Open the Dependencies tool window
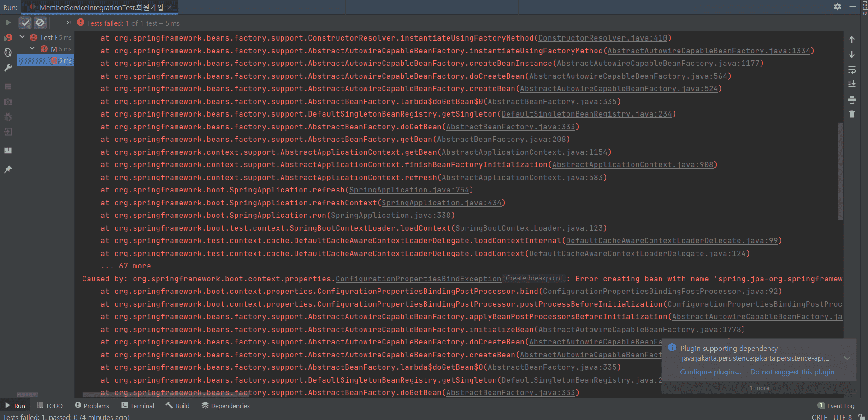Image resolution: width=868 pixels, height=420 pixels. [226, 406]
